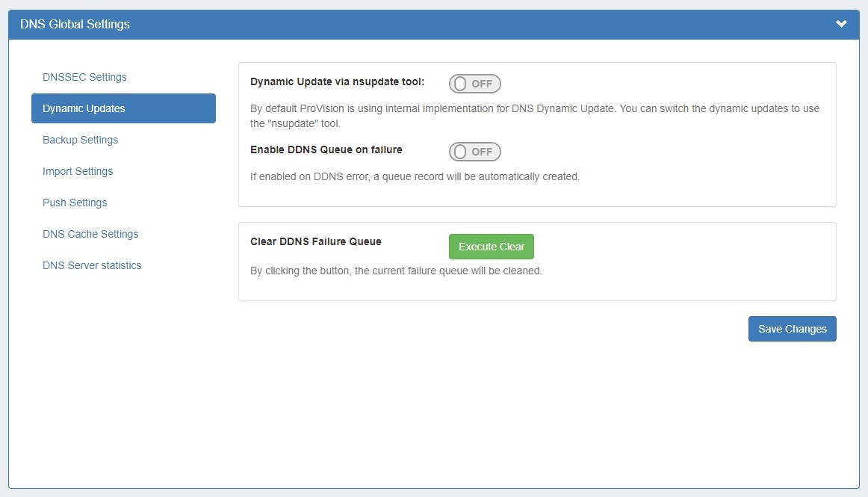Click Save Changes button
The width and height of the screenshot is (868, 497).
tap(792, 329)
